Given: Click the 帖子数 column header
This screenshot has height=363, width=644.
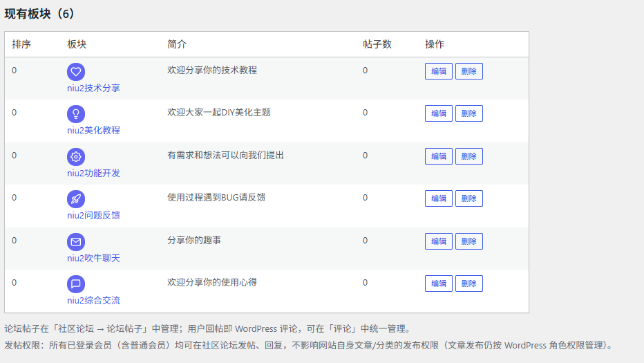Looking at the screenshot, I should coord(377,44).
